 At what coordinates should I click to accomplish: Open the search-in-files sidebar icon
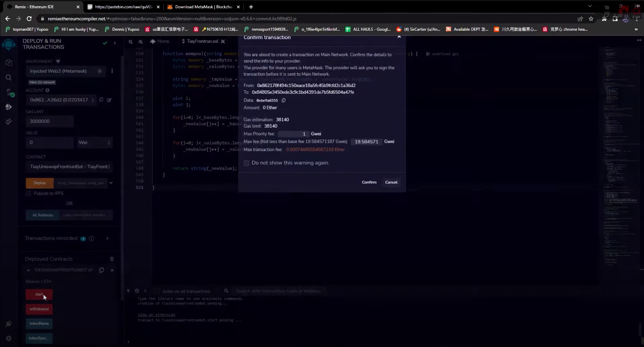(9, 78)
